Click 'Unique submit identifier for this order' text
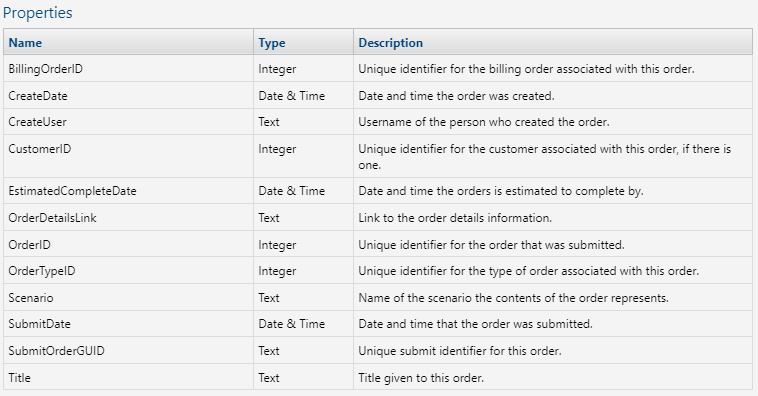Image resolution: width=758 pixels, height=396 pixels. point(460,351)
